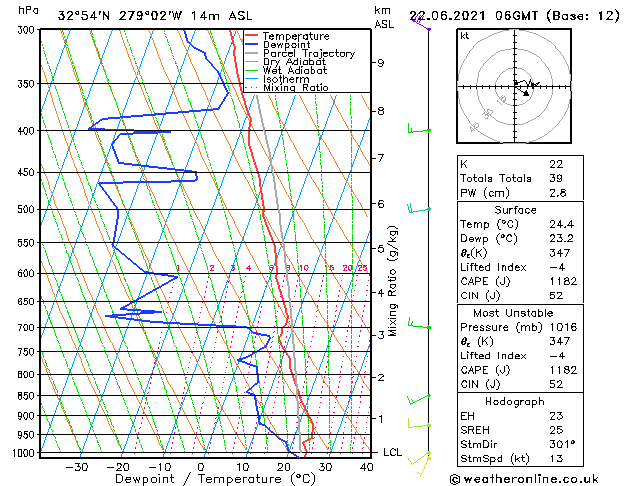Select the 'Dry Adiabat' legend label

pyautogui.click(x=294, y=62)
